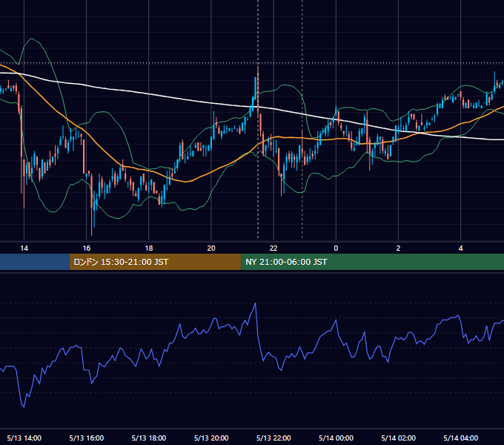Select the NY 21:00-06:00 JST session bar
The height and width of the screenshot is (445, 504).
point(373,262)
